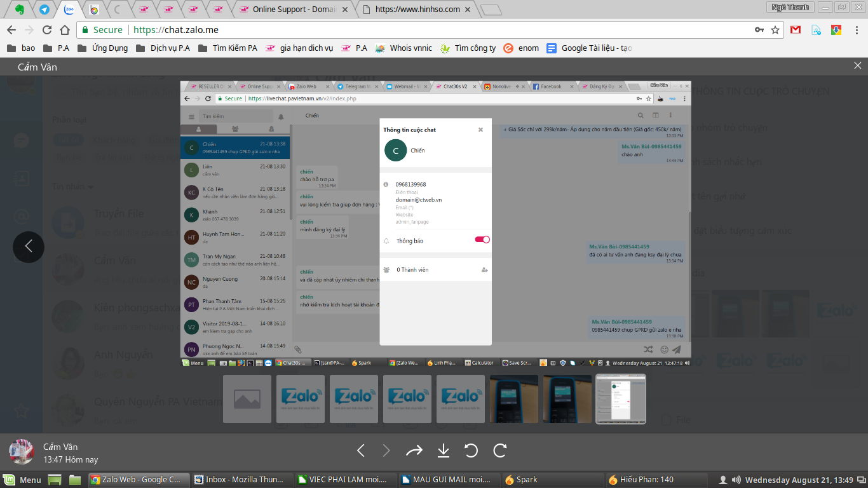The image size is (868, 488).
Task: Open the Chrome three-dot menu
Action: point(856,30)
